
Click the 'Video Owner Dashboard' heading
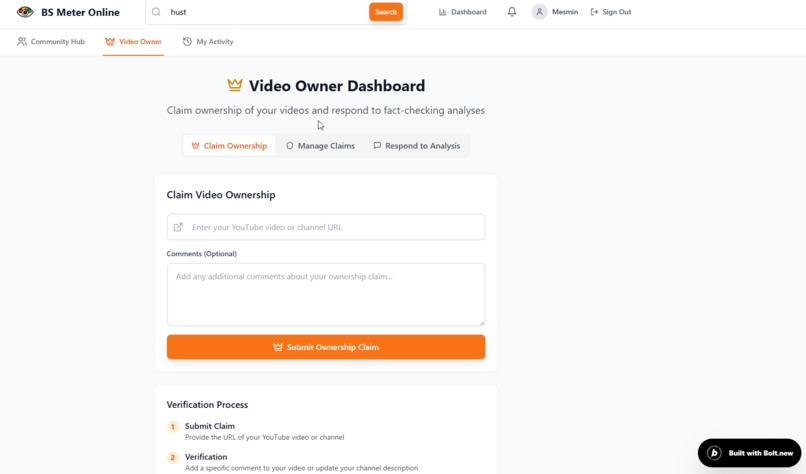point(337,86)
